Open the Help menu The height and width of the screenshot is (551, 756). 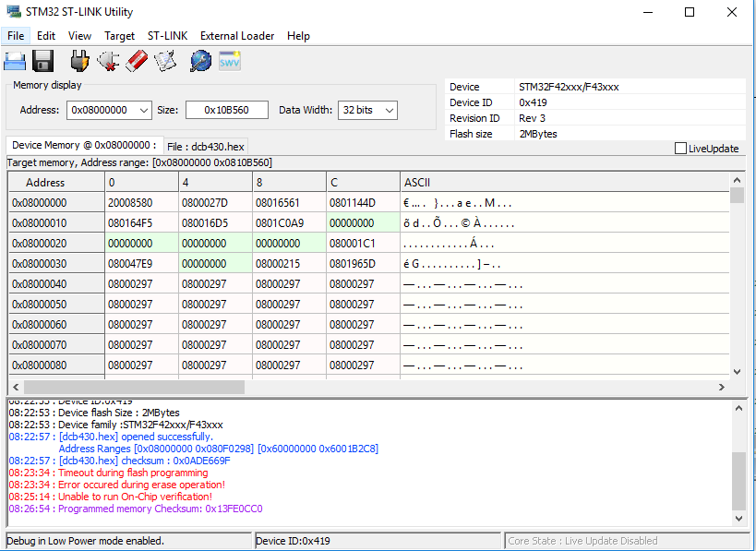pos(298,36)
